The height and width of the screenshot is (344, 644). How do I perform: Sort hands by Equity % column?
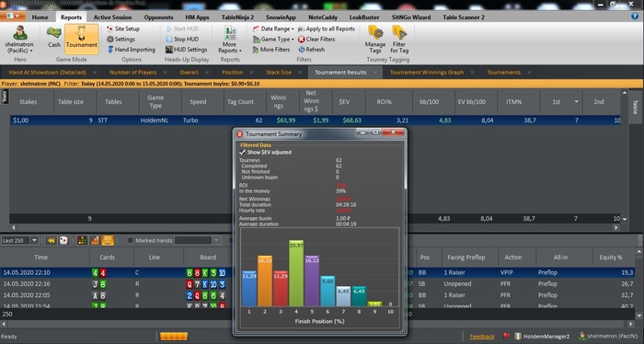pyautogui.click(x=610, y=258)
